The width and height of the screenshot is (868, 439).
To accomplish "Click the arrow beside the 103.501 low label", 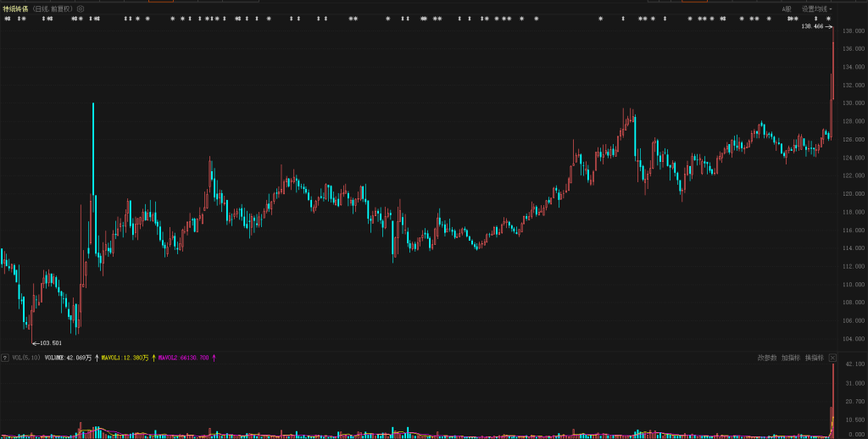I will pos(35,343).
